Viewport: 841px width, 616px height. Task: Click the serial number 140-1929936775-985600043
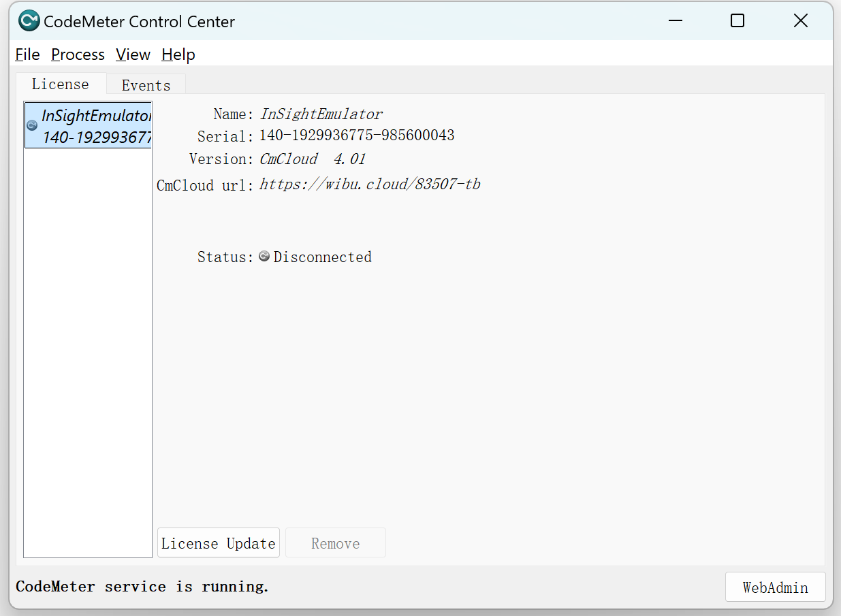coord(356,135)
